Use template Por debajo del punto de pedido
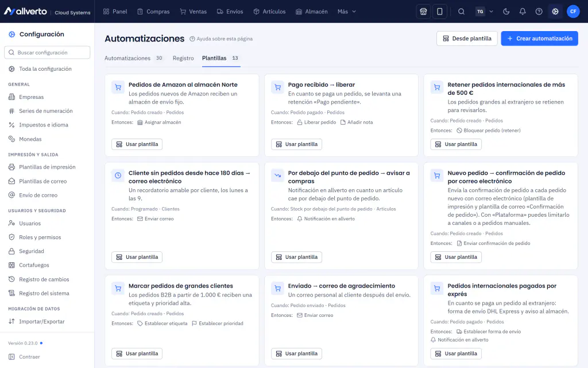The width and height of the screenshot is (588, 368). [x=296, y=257]
